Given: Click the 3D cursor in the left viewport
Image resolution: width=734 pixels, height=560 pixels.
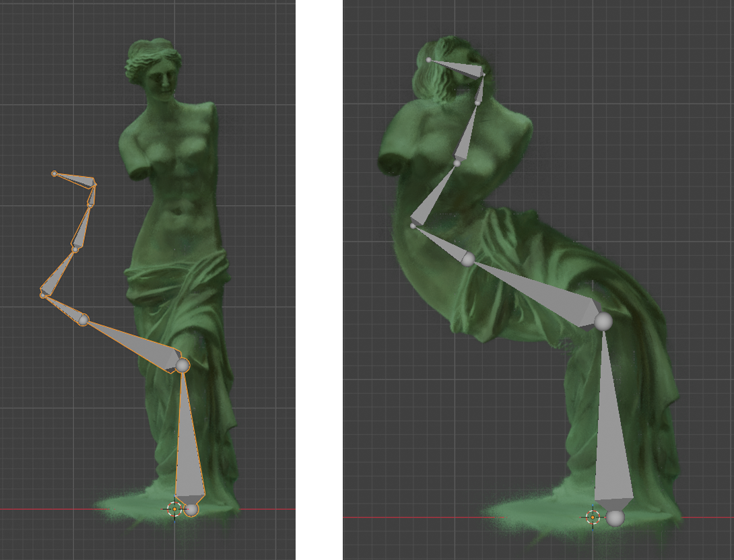Looking at the screenshot, I should point(174,509).
